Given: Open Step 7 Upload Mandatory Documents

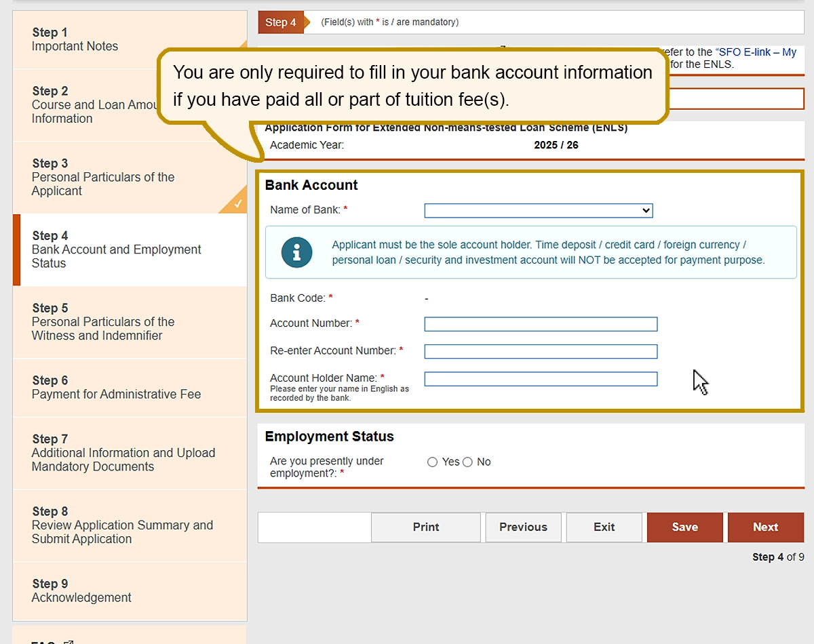Looking at the screenshot, I should 122,453.
